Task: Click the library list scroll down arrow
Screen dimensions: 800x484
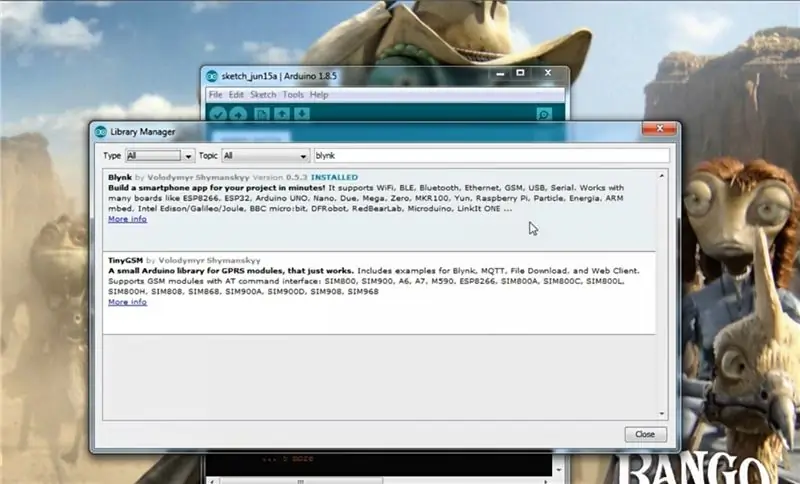Action: point(661,414)
